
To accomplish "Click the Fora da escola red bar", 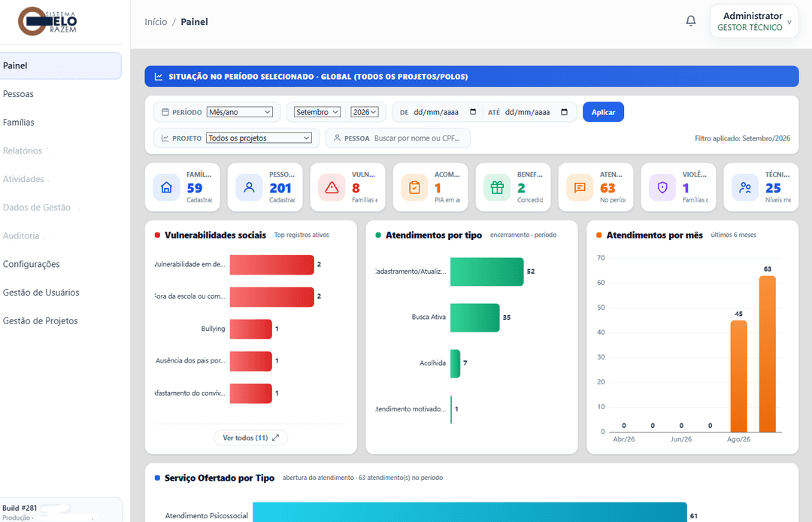I will point(272,297).
